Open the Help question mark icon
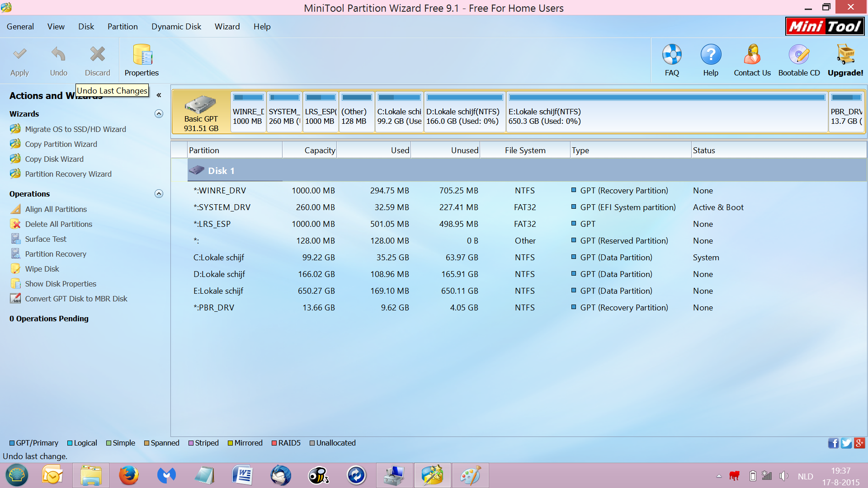Screen dimensions: 868x488 (711, 55)
